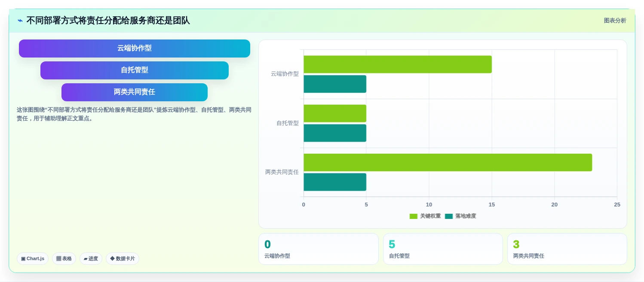This screenshot has height=282, width=644.
Task: Click the x-axis tick label 10
Action: coord(429,205)
